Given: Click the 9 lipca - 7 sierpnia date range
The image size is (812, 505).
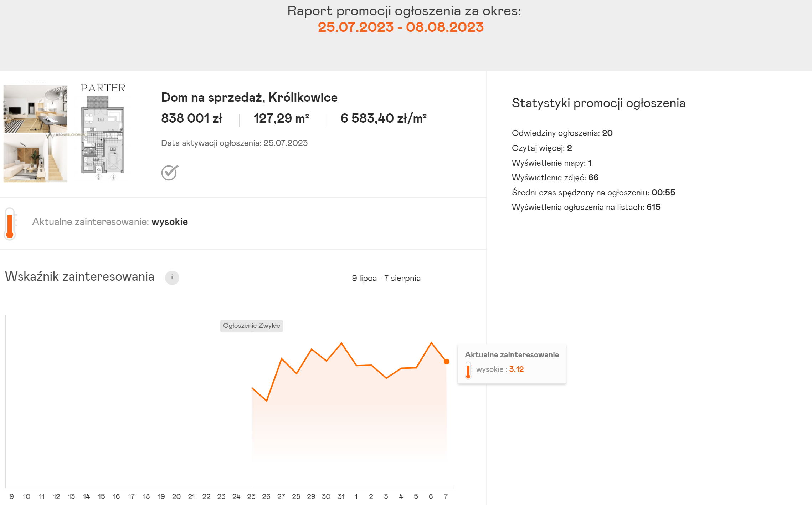Looking at the screenshot, I should coord(386,278).
